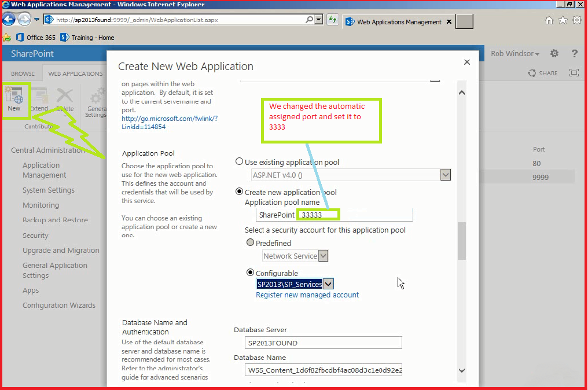Click the New web application ribbon icon

[x=16, y=97]
